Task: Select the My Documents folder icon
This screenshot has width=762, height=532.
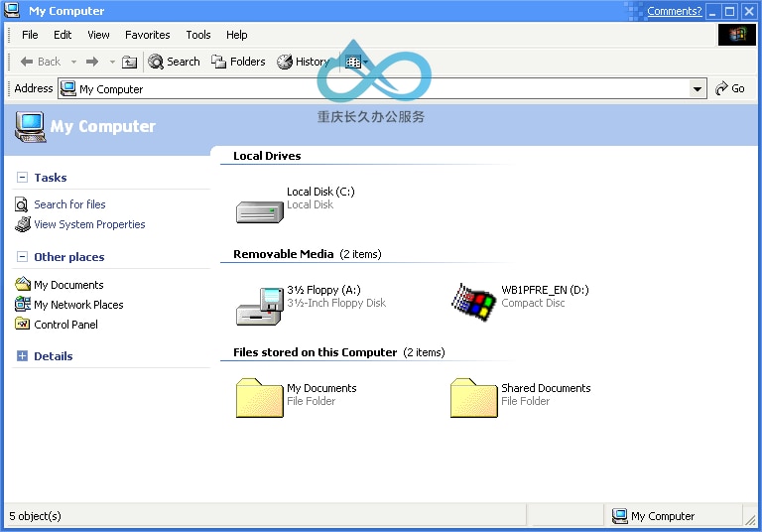Action: [x=260, y=398]
